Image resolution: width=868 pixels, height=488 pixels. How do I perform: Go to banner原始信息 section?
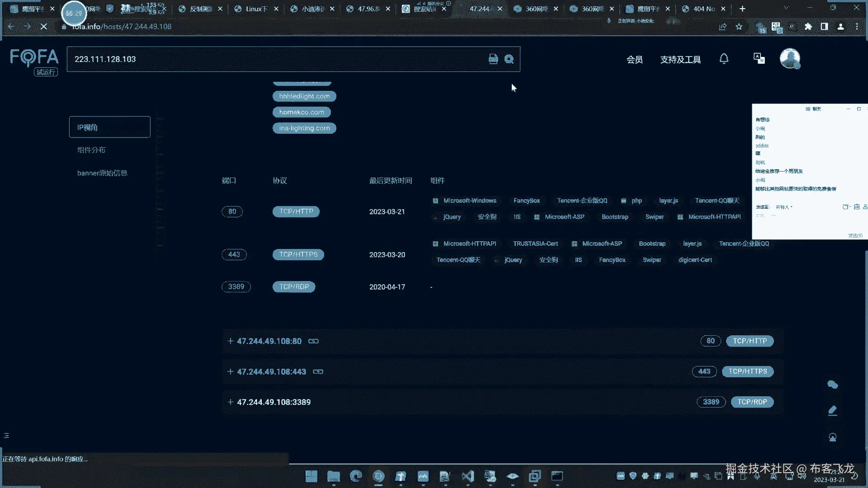[x=102, y=173]
